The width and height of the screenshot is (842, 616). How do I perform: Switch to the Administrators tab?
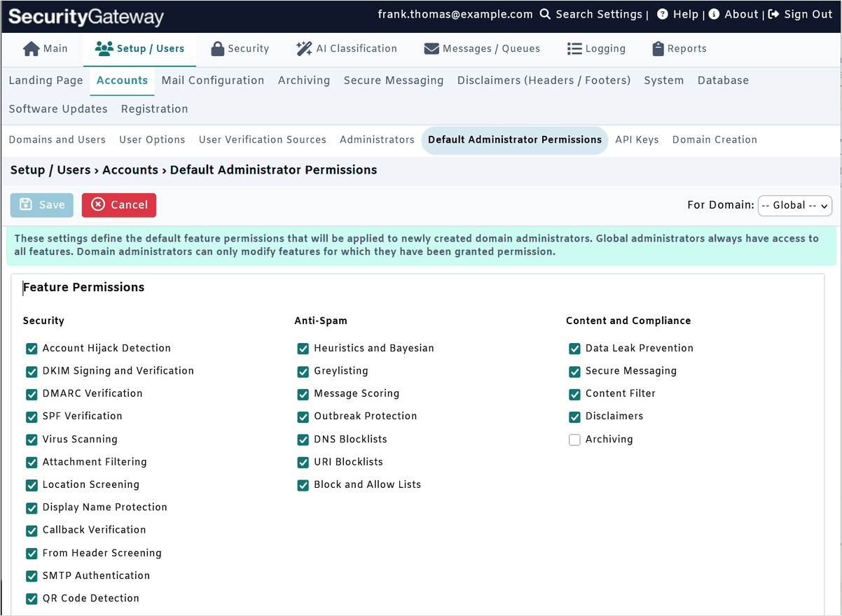377,140
